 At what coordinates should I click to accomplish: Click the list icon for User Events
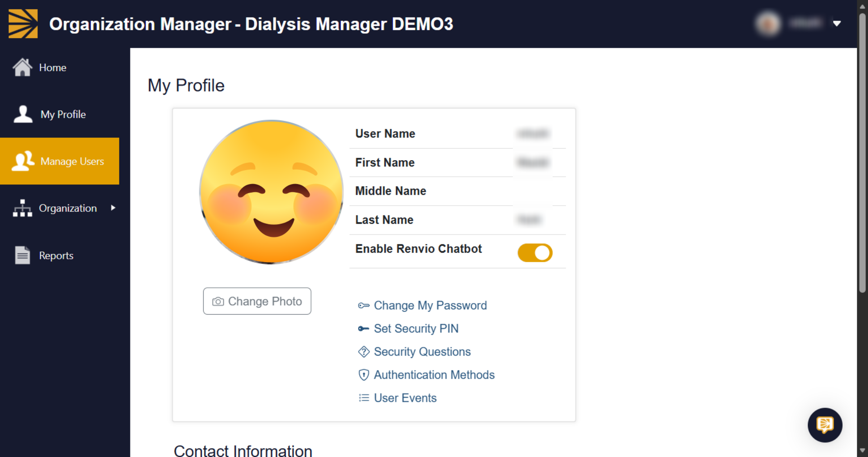(x=363, y=398)
